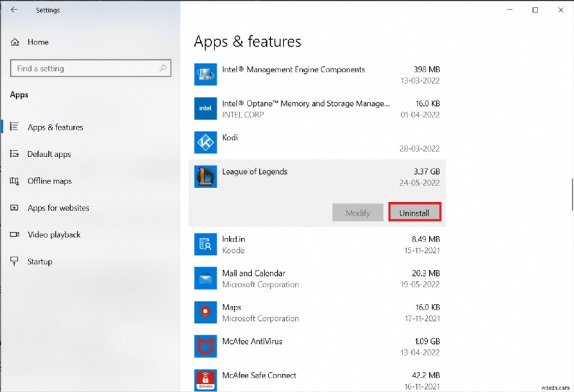The height and width of the screenshot is (392, 574).
Task: Select the McAfee AntiVirus shield icon
Action: (x=206, y=347)
